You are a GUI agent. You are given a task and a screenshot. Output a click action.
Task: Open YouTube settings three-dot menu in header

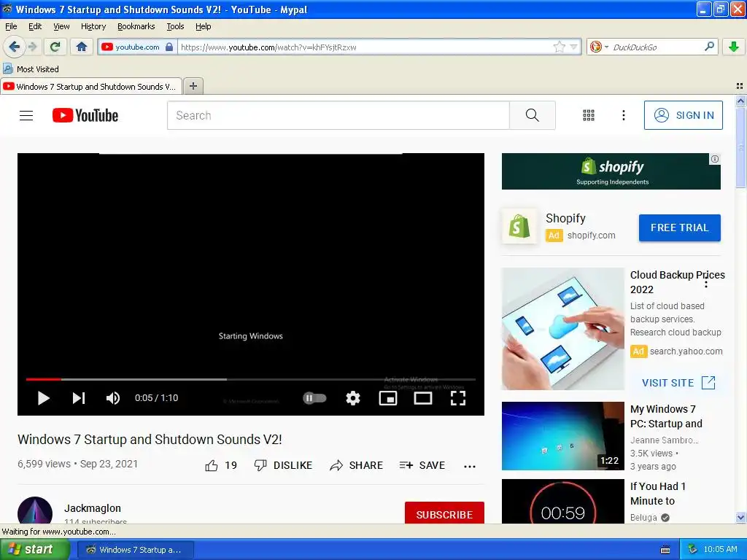(x=624, y=115)
